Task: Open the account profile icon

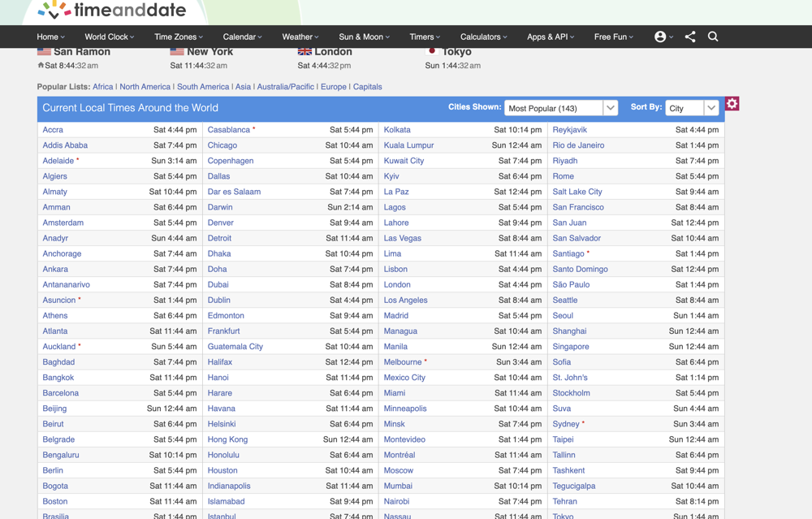Action: click(x=660, y=37)
